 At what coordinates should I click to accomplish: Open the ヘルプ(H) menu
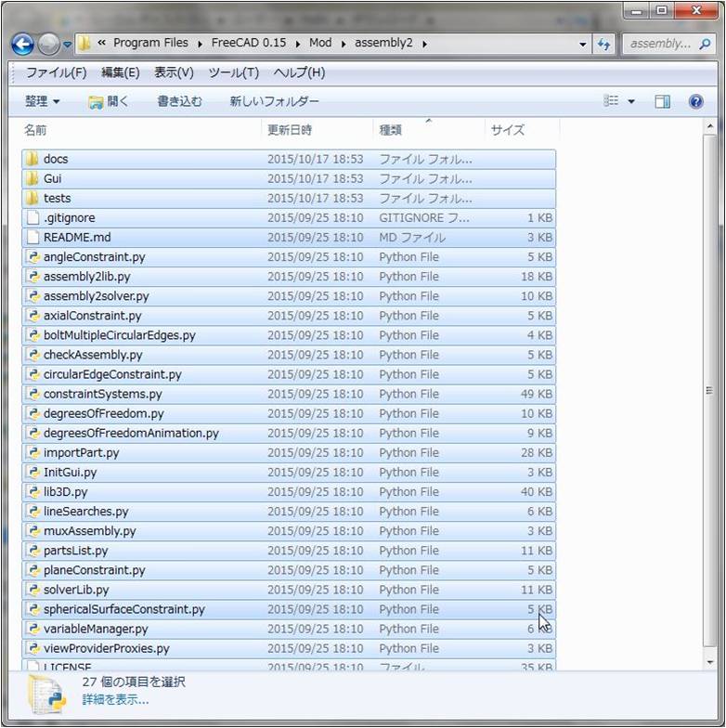pyautogui.click(x=299, y=72)
